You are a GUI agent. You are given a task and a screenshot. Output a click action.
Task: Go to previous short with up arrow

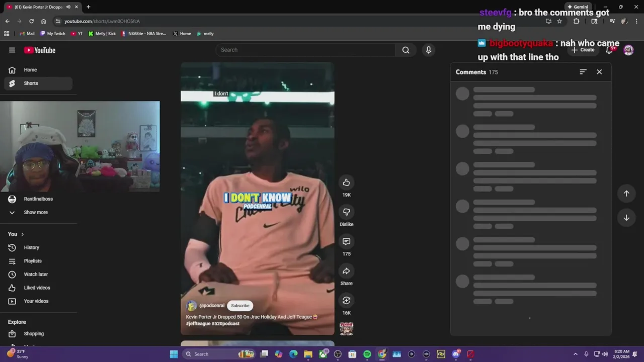pyautogui.click(x=626, y=194)
